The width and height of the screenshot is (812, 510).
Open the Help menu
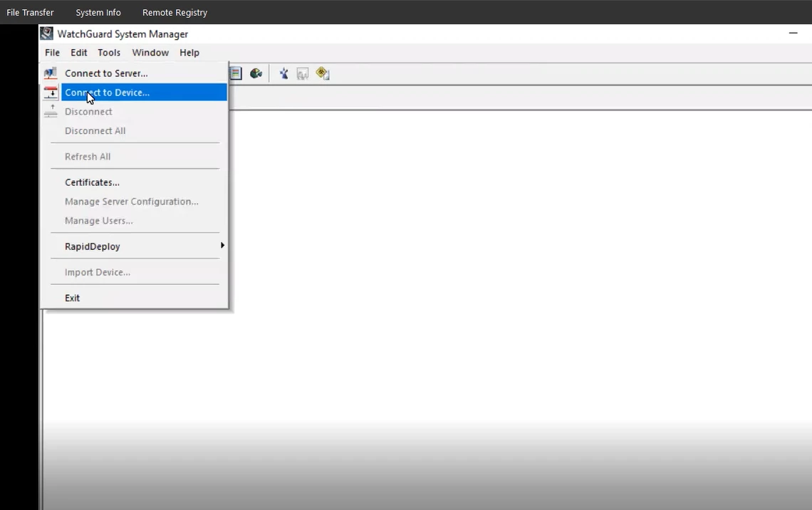(x=189, y=52)
